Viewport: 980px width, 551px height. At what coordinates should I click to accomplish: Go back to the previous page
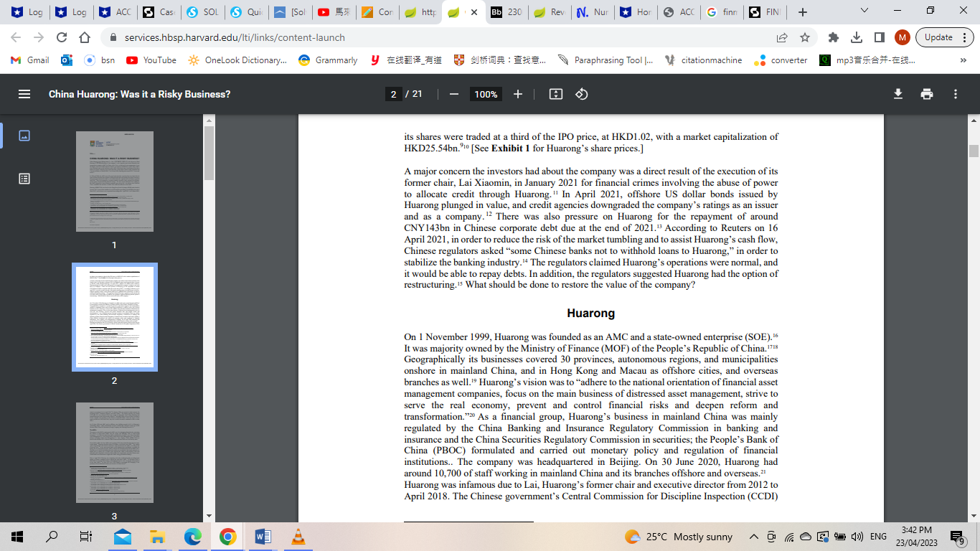pos(16,37)
